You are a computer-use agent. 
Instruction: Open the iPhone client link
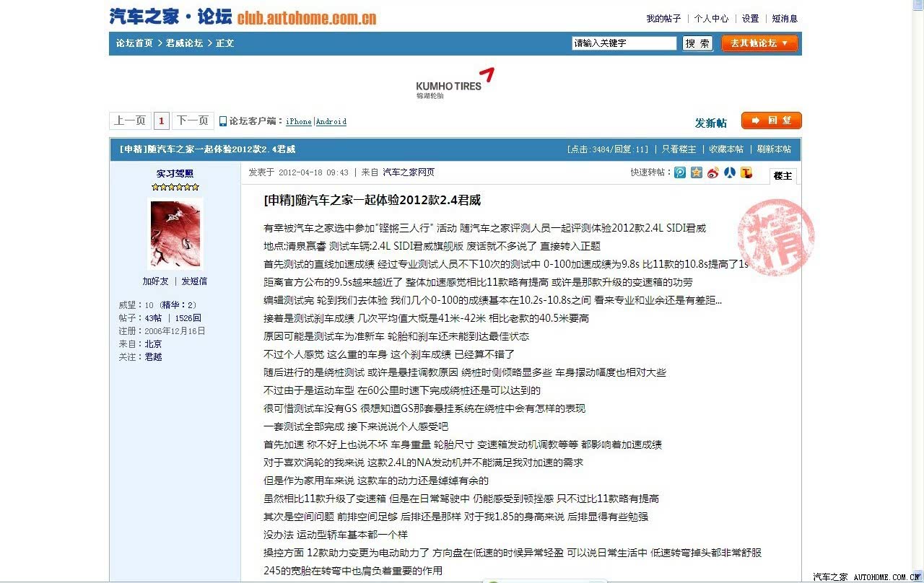299,122
